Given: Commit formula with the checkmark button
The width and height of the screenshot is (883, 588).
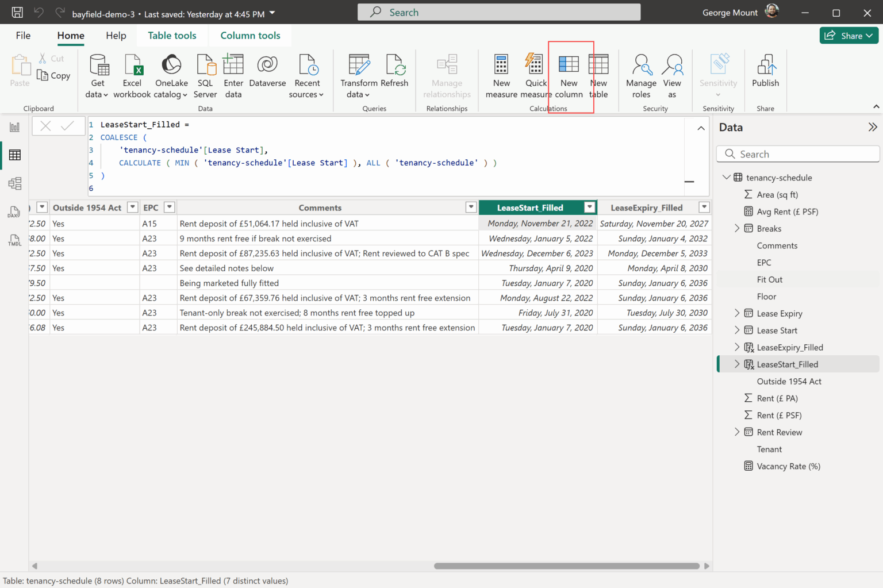Looking at the screenshot, I should (68, 126).
